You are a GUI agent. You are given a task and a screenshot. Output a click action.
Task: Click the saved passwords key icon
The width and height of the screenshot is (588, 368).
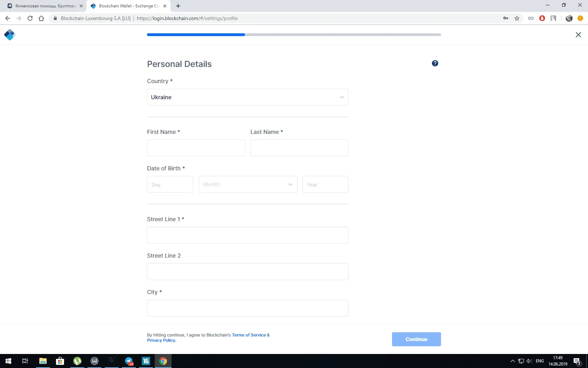[506, 18]
